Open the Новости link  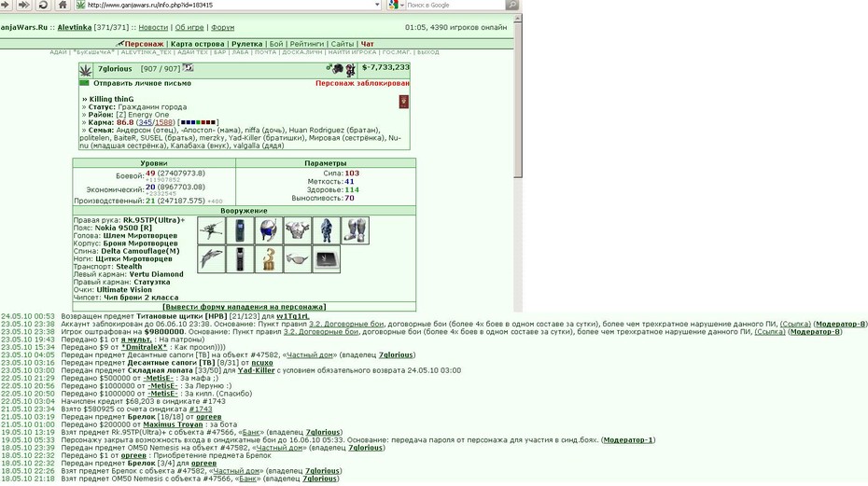point(153,27)
